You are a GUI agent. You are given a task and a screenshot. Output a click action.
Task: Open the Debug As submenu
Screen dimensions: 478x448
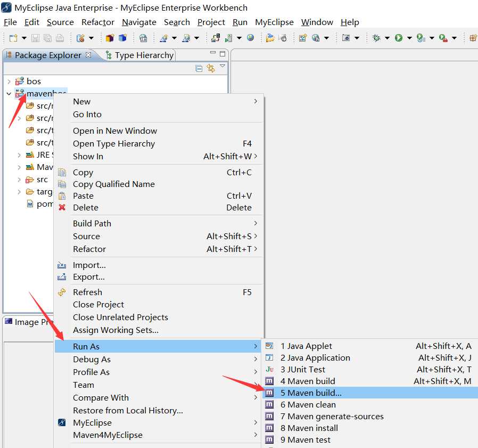[159, 360]
